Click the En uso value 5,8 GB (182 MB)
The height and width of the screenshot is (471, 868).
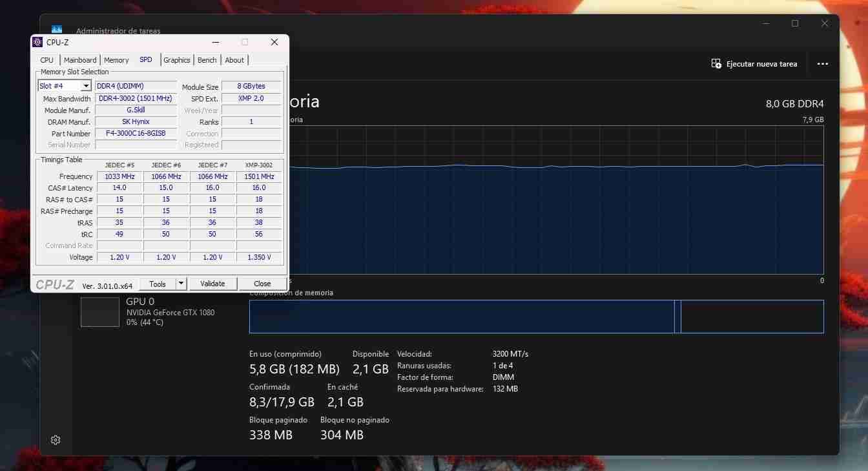click(x=294, y=370)
